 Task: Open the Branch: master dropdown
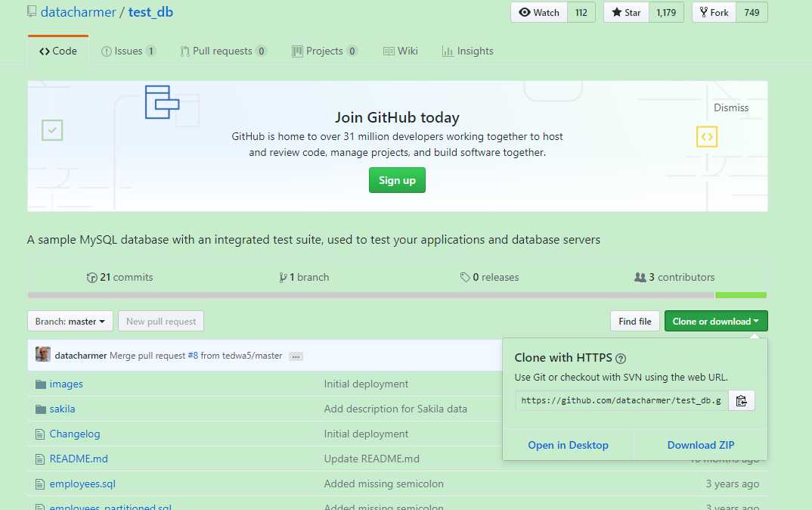pyautogui.click(x=70, y=322)
